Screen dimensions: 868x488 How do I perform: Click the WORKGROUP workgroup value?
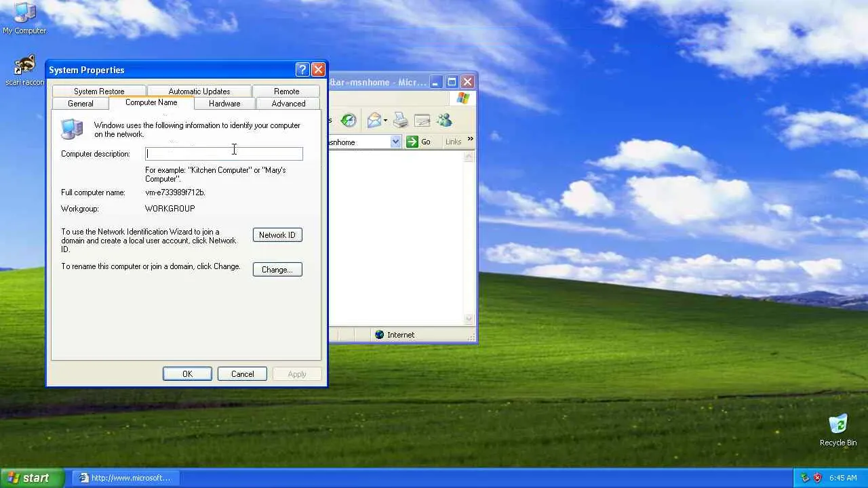pos(170,209)
